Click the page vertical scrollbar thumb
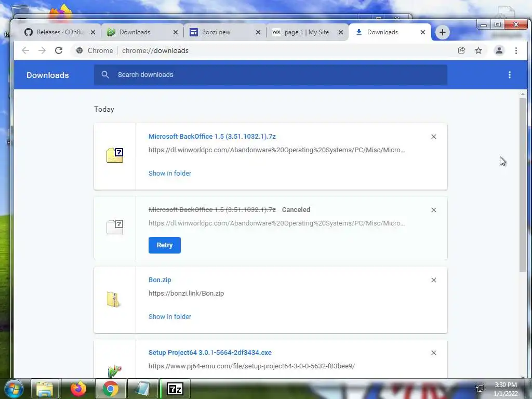 click(x=523, y=184)
